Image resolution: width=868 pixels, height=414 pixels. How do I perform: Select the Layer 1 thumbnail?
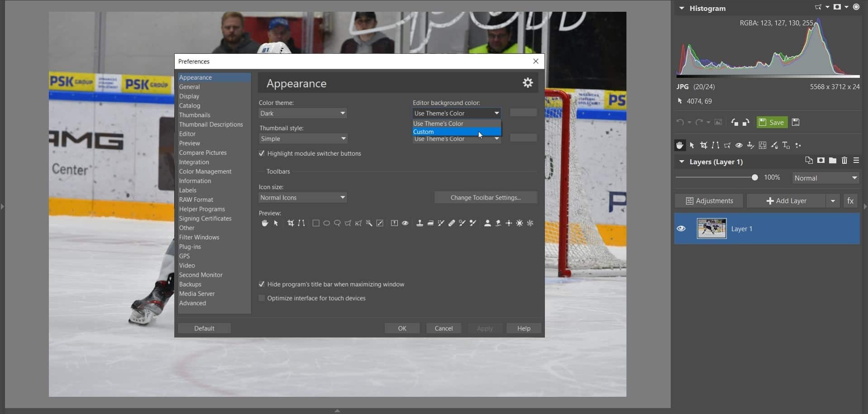711,228
